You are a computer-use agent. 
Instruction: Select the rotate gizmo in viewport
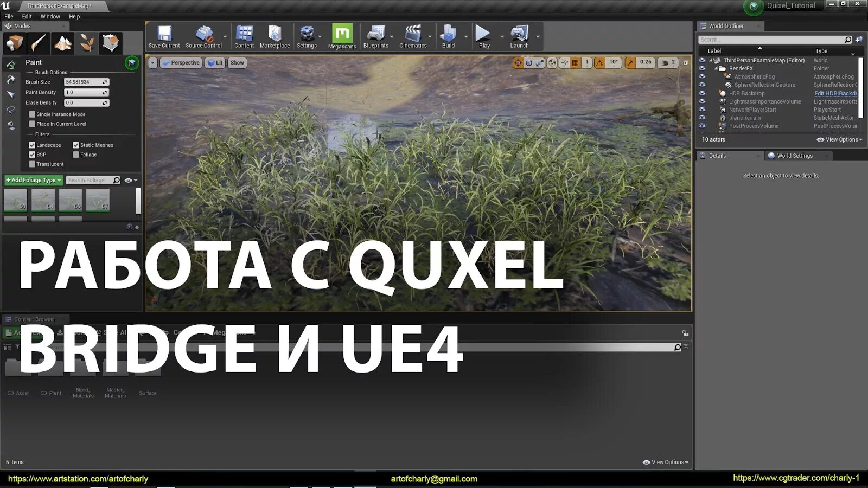[529, 63]
